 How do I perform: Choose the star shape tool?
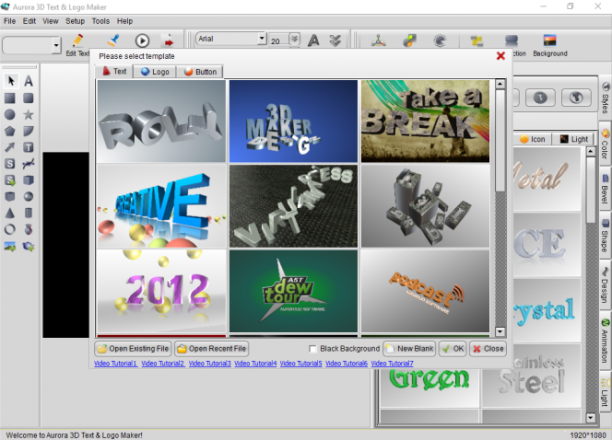tap(28, 114)
